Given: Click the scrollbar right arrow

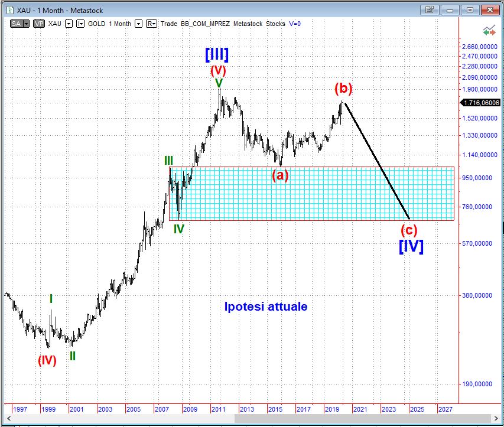Looking at the screenshot, I should [496, 418].
